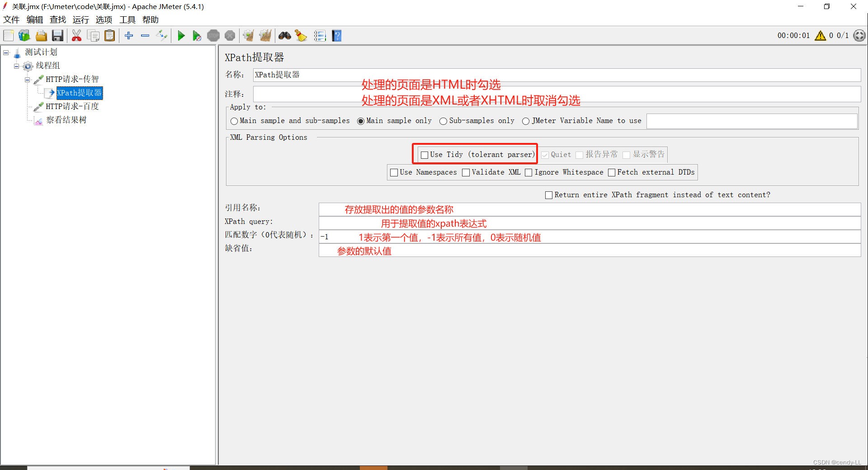
Task: Clear current results with single broom icon
Action: click(x=248, y=35)
